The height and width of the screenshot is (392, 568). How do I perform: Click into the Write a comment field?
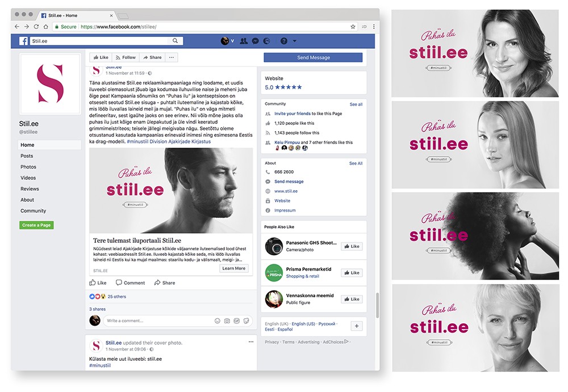click(157, 321)
